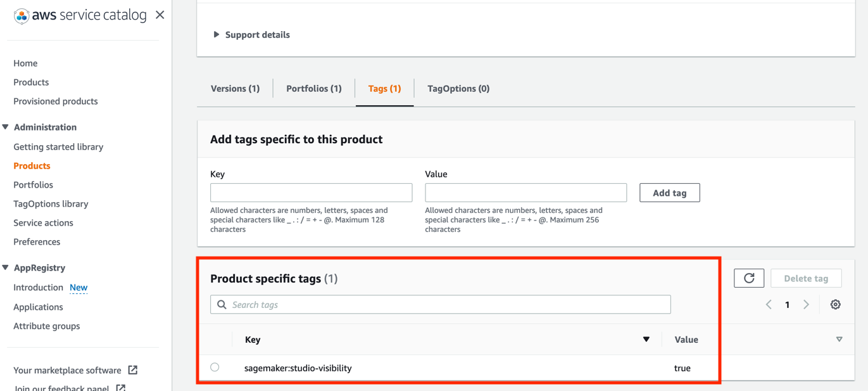Switch to the Versions (1) tab
This screenshot has width=868, height=391.
click(235, 89)
